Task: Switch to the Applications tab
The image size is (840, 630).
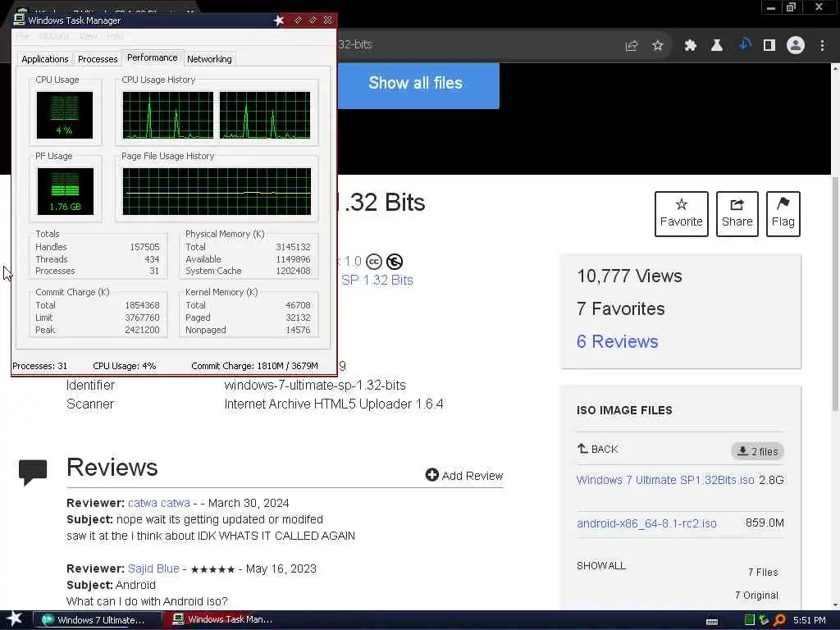Action: (45, 59)
